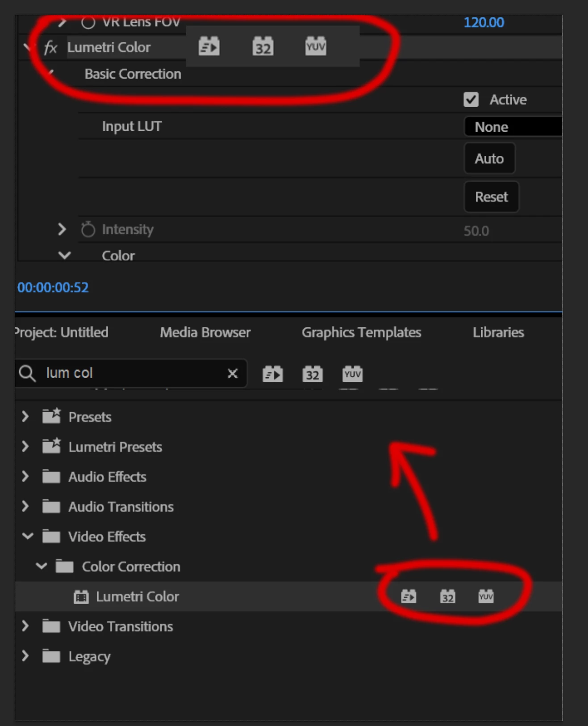
Task: Click the Video Effects folder icon
Action: coord(51,536)
